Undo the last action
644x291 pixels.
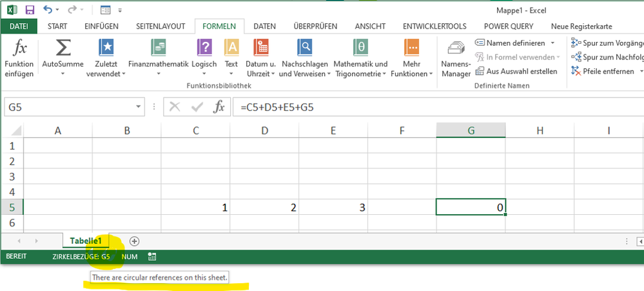tap(48, 9)
